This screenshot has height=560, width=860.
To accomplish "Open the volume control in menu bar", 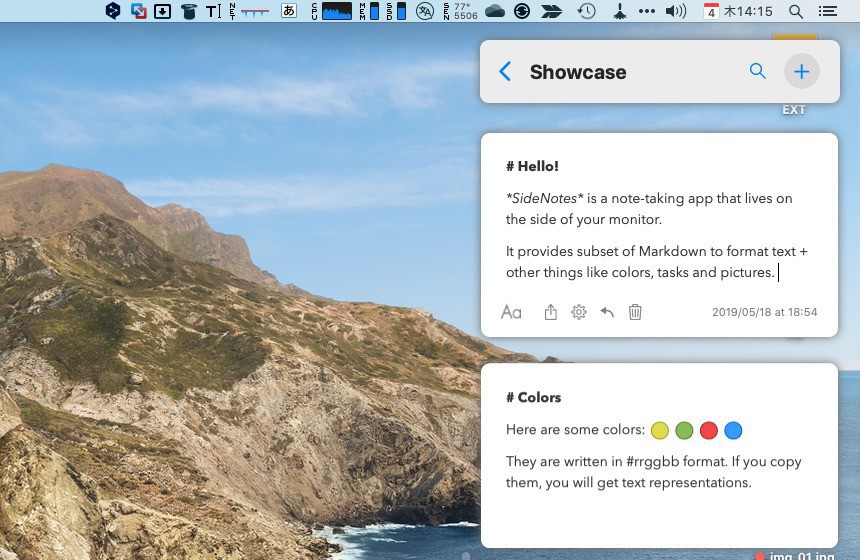I will pos(676,11).
